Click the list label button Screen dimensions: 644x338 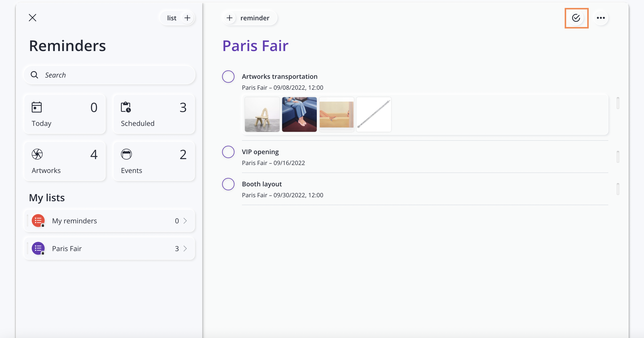(172, 18)
